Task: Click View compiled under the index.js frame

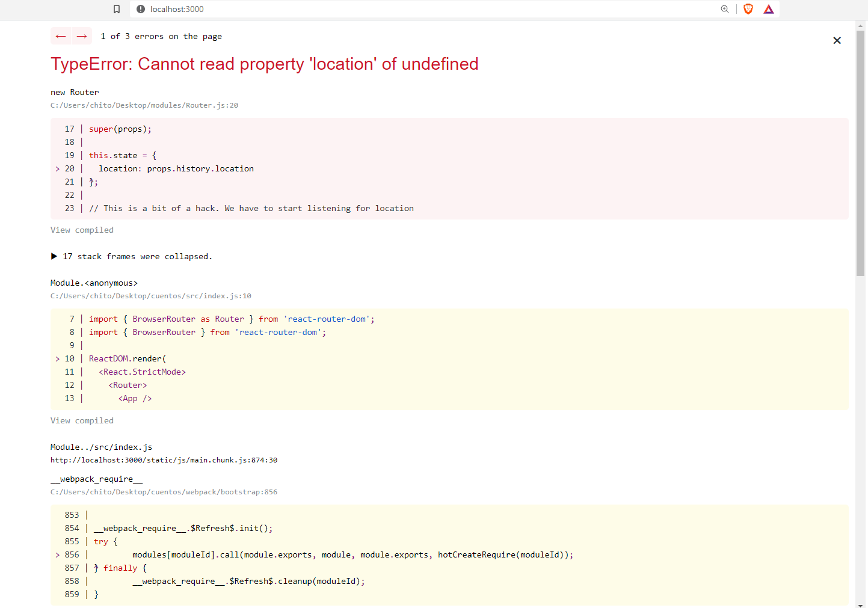Action: 82,420
